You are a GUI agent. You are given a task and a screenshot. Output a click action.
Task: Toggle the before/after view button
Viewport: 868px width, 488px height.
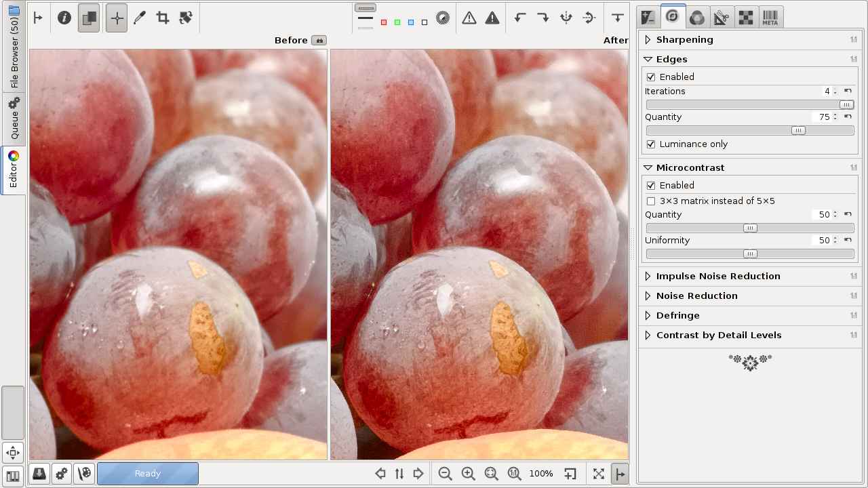click(x=89, y=18)
